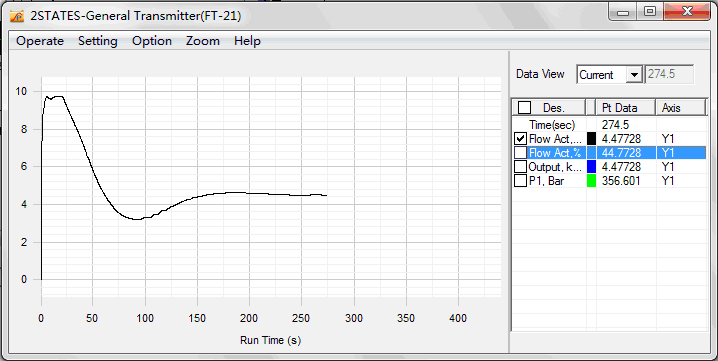Click the blue color swatch for Output
The image size is (718, 361).
(591, 167)
